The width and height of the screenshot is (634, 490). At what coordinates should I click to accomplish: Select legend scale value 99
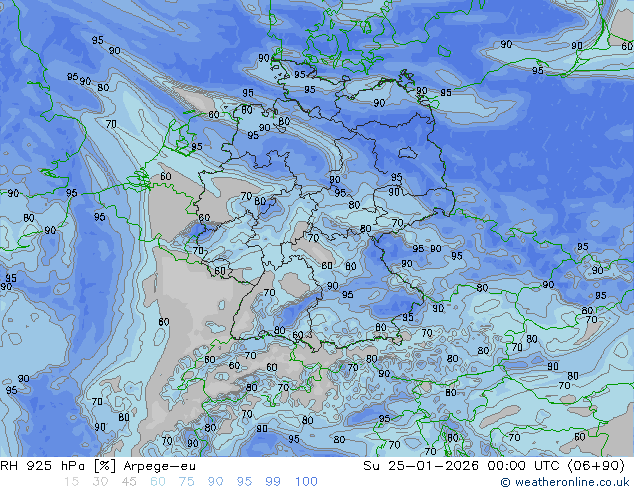pyautogui.click(x=273, y=482)
